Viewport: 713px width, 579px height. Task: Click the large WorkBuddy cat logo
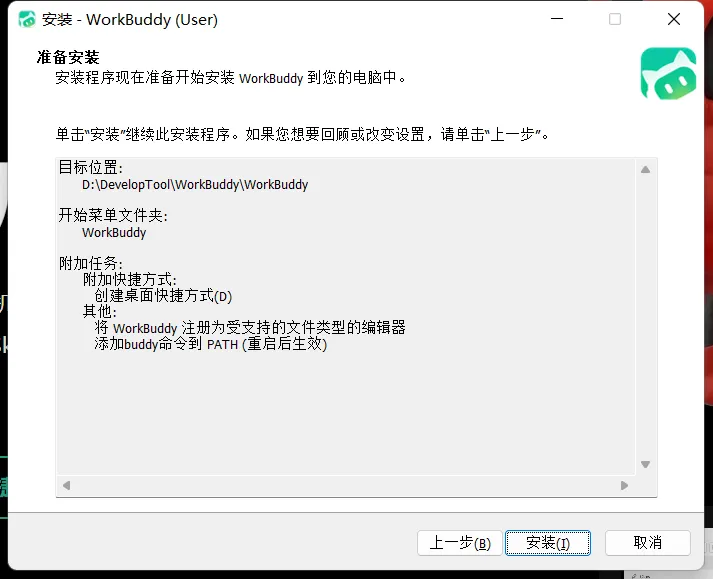(x=668, y=73)
